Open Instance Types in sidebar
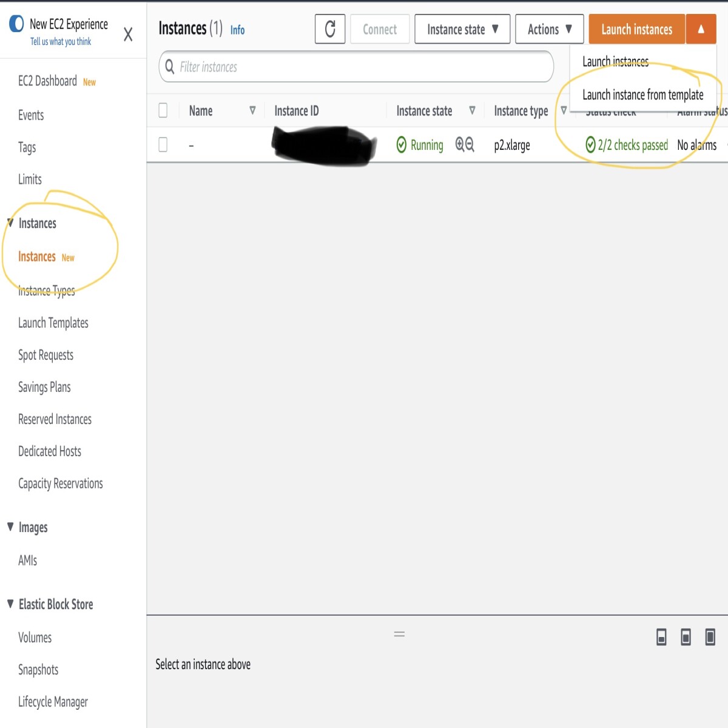This screenshot has width=728, height=728. pyautogui.click(x=47, y=291)
